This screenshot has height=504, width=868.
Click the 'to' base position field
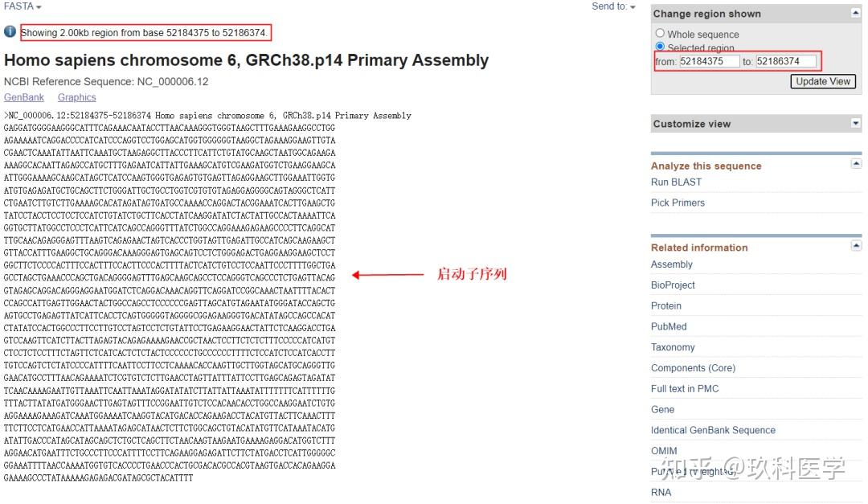click(x=785, y=61)
